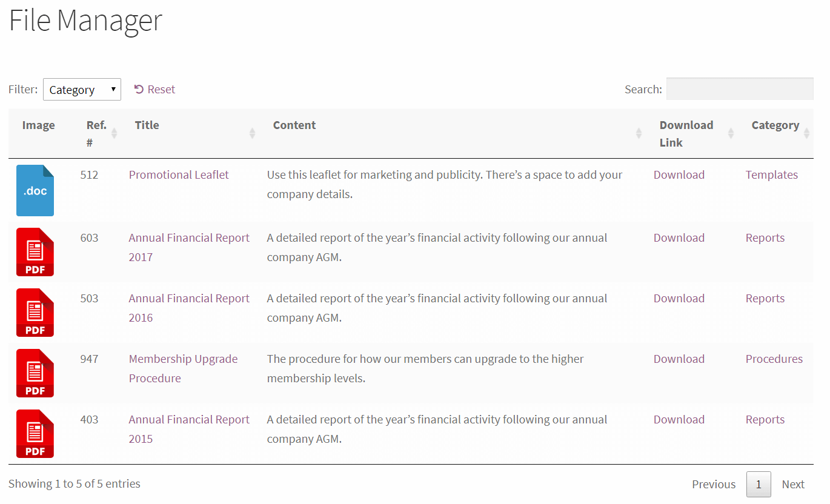Click the PDF icon for 2015 report
Viewport: 830px width, 504px height.
(35, 434)
